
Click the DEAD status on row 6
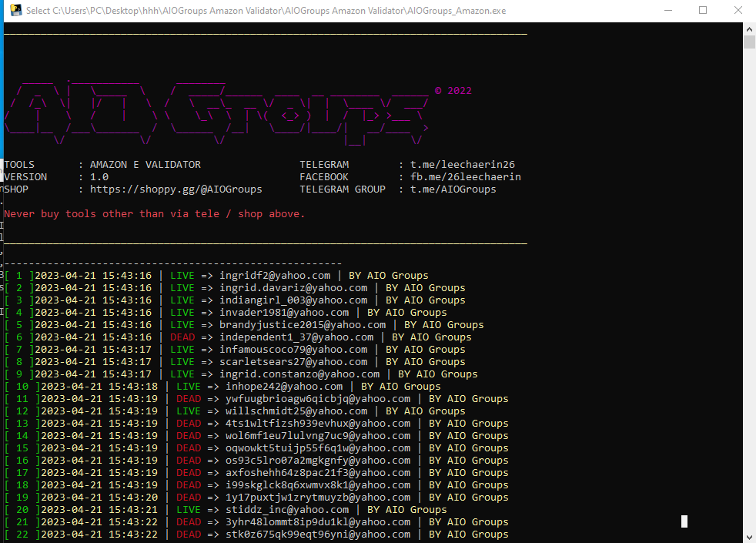click(x=182, y=337)
